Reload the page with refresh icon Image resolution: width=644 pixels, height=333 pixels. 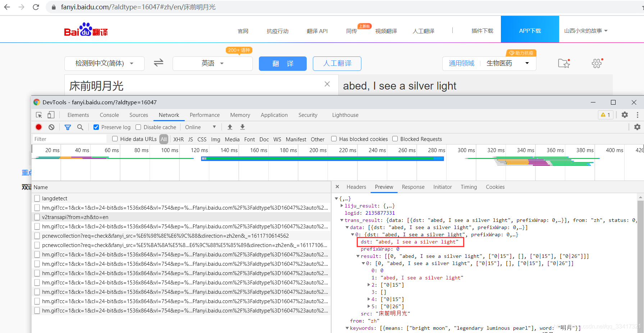point(36,7)
